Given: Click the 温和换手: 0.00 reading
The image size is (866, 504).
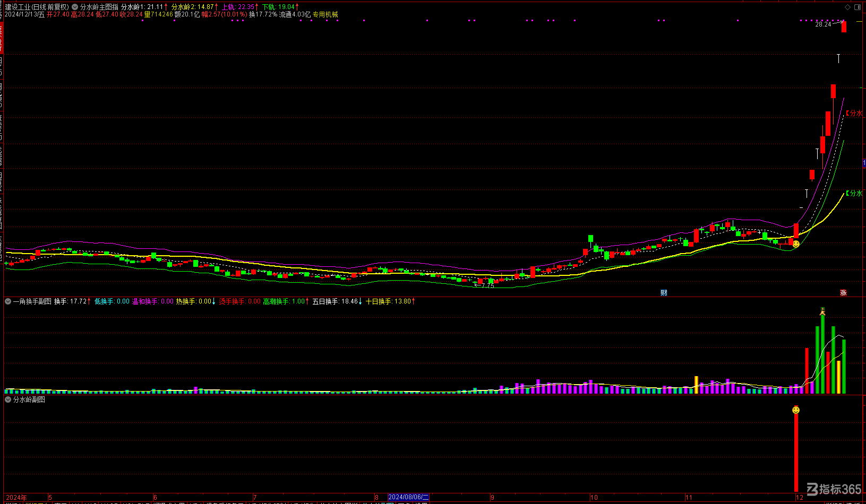Looking at the screenshot, I should click(x=153, y=301).
